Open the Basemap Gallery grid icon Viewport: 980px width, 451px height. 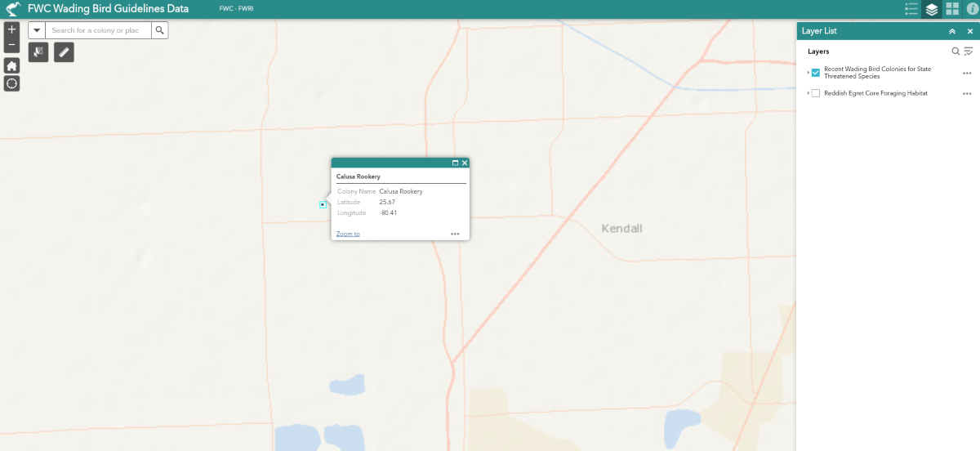point(952,9)
